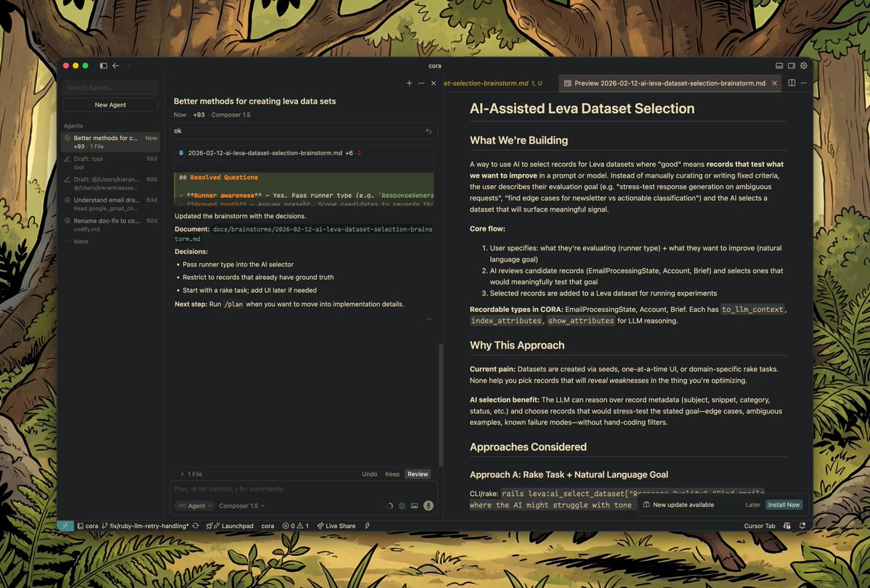Select 'Why This Approach' heading
Screen dimensions: 870x588
(x=517, y=345)
